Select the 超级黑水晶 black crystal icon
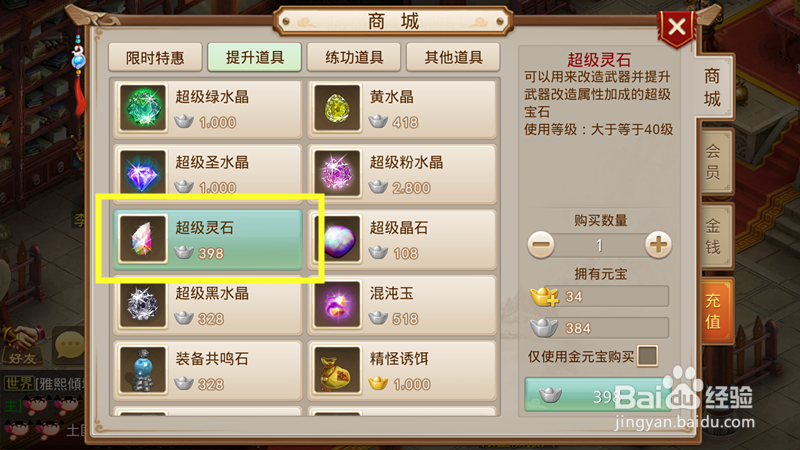Viewport: 800px width, 450px height. (143, 304)
